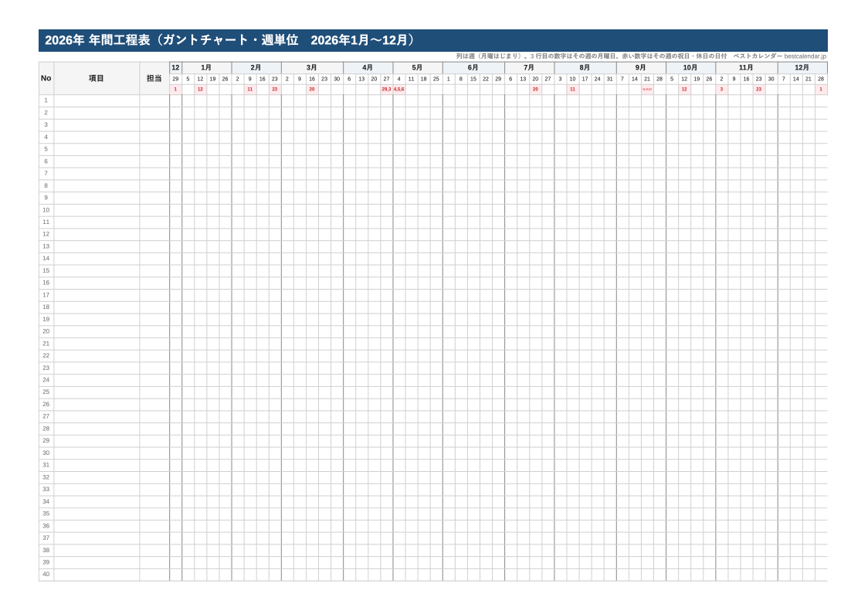Click the '4月' month header
Viewport: 868px width, 614px height.
click(368, 67)
